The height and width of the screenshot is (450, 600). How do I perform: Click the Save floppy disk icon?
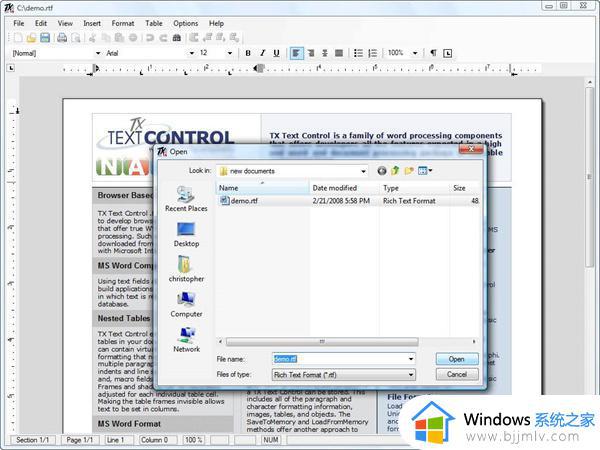click(45, 38)
